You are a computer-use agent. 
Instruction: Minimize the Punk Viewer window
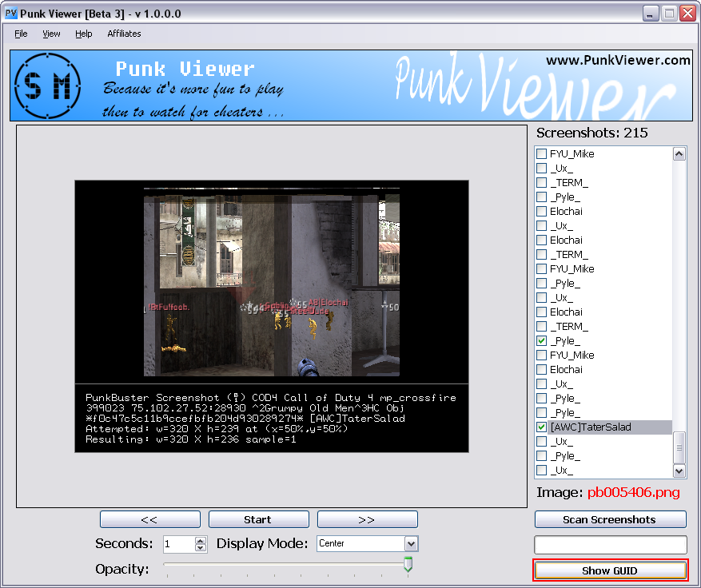[x=651, y=14]
